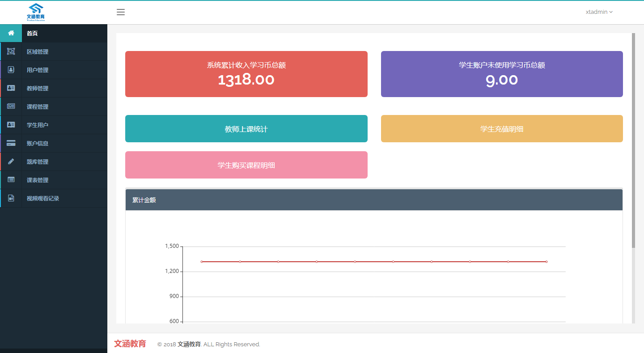Click the 账户信息 credit card icon

point(11,143)
